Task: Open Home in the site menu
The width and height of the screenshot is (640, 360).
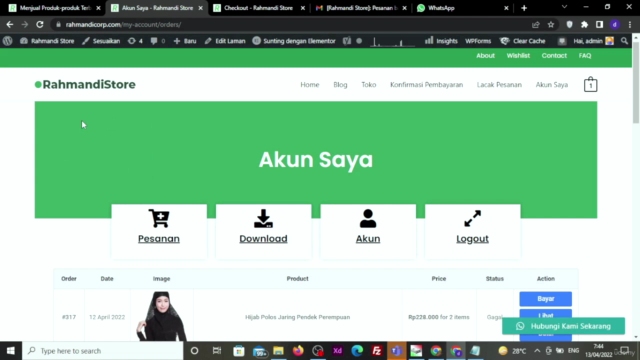Action: [x=310, y=84]
